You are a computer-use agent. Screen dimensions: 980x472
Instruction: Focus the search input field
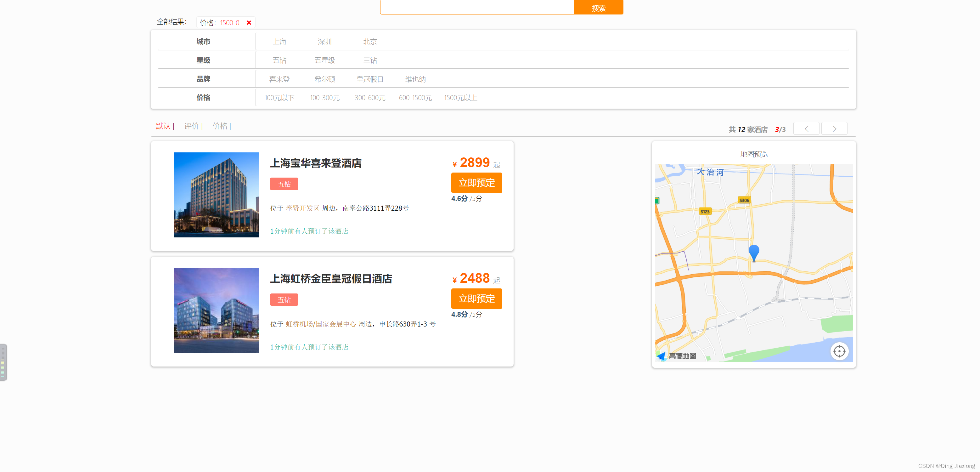coord(477,7)
